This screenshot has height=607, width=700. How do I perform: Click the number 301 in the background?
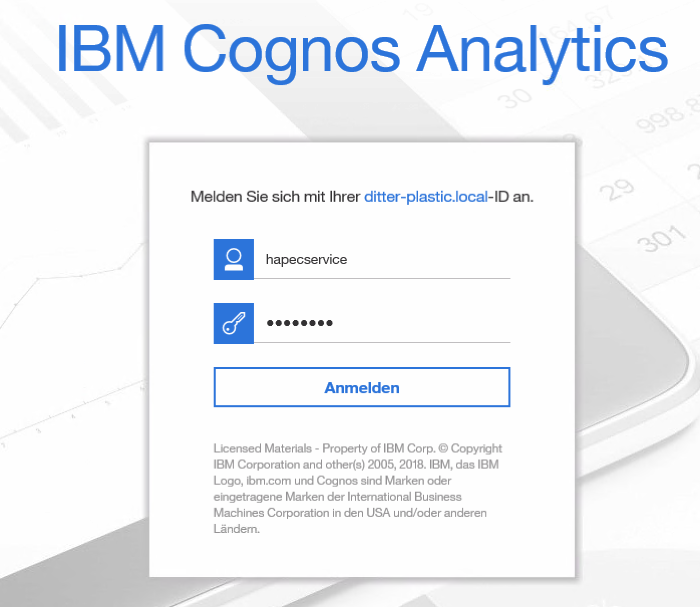[x=661, y=238]
